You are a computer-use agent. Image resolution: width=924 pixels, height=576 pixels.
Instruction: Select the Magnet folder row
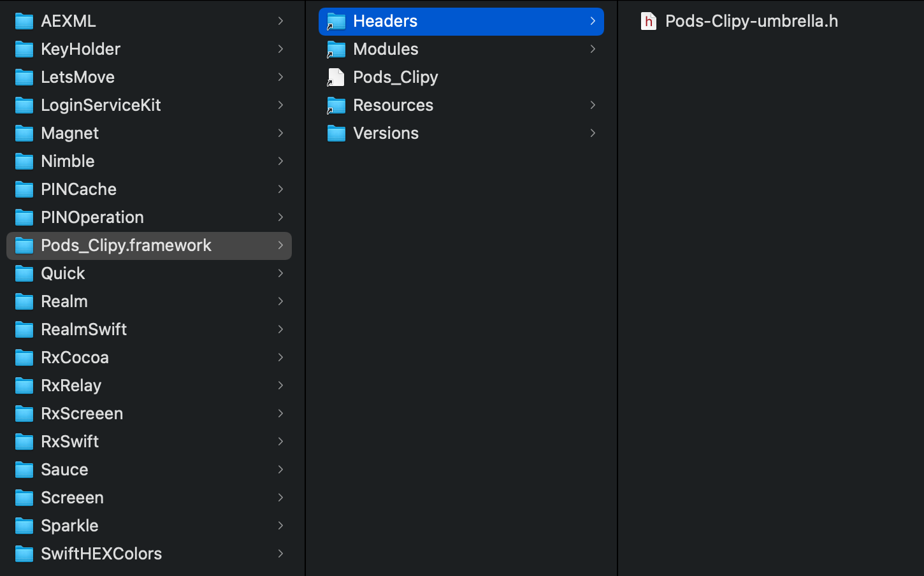click(149, 133)
